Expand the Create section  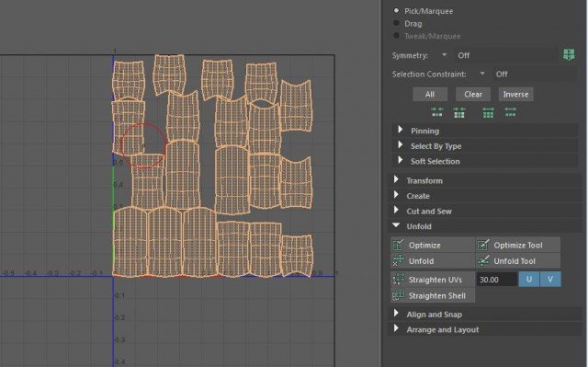click(x=484, y=196)
